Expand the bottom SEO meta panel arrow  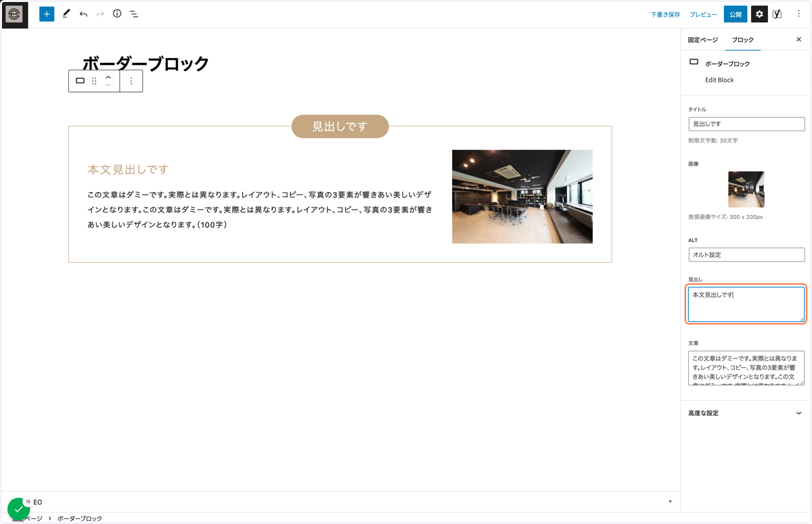tap(670, 502)
